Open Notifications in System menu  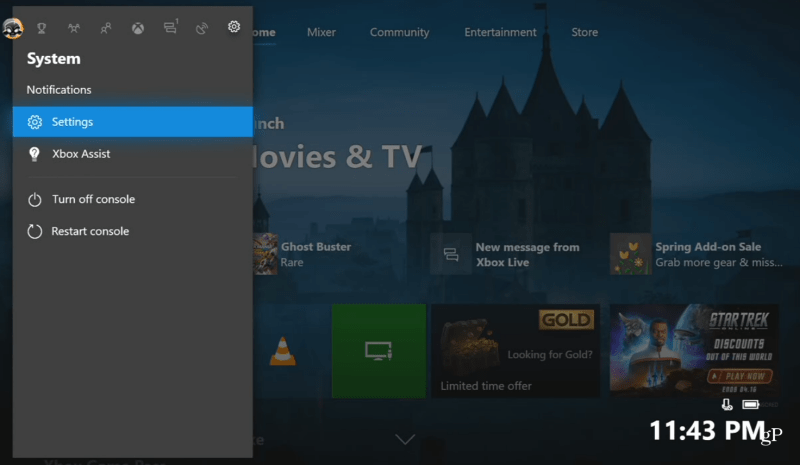(59, 90)
